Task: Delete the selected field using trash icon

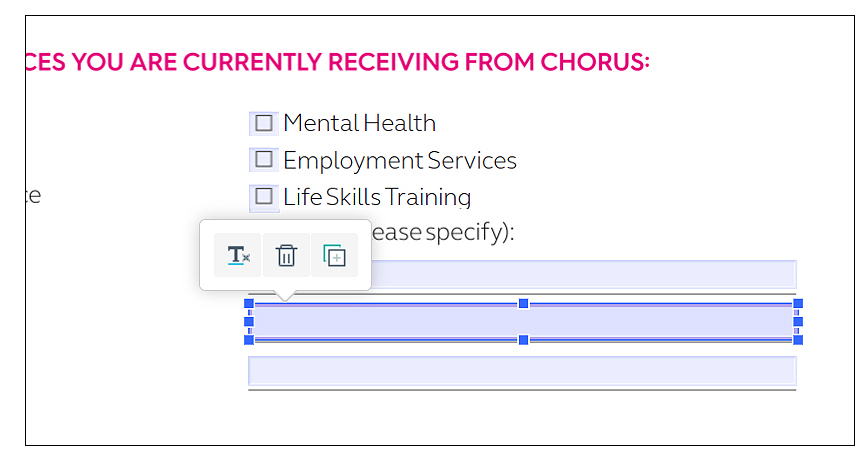Action: [x=286, y=256]
